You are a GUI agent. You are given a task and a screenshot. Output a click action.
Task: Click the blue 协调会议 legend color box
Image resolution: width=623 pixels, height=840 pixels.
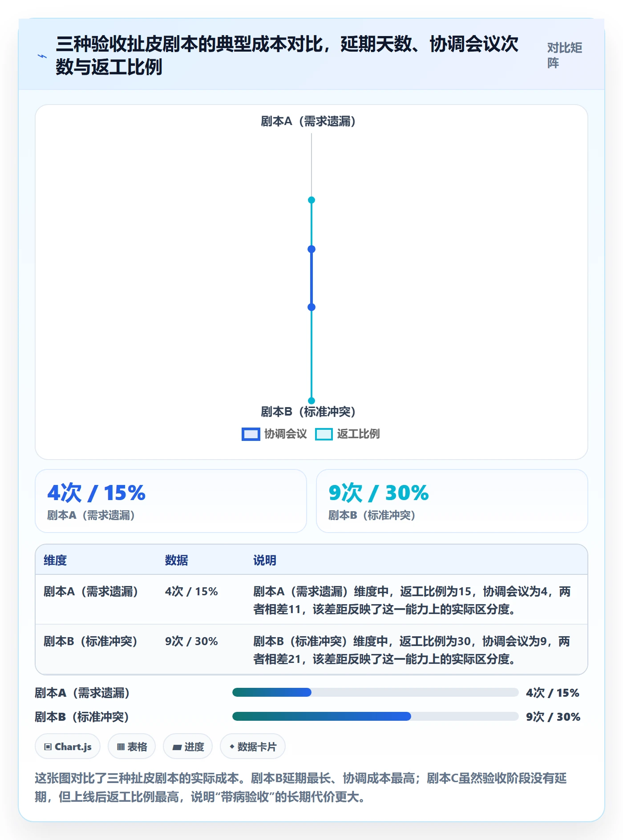click(x=251, y=434)
